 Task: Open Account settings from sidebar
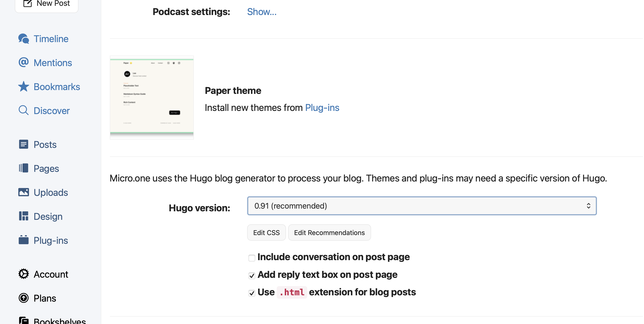point(51,274)
